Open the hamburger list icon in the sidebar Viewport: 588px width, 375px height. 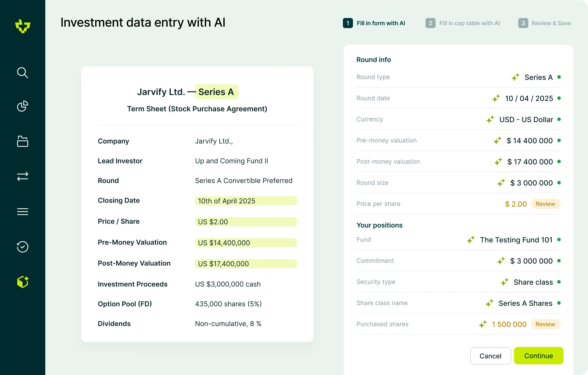point(23,211)
